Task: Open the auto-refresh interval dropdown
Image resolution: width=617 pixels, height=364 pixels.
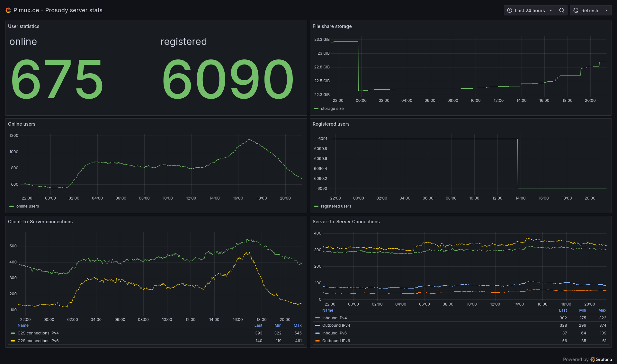Action: (x=606, y=10)
